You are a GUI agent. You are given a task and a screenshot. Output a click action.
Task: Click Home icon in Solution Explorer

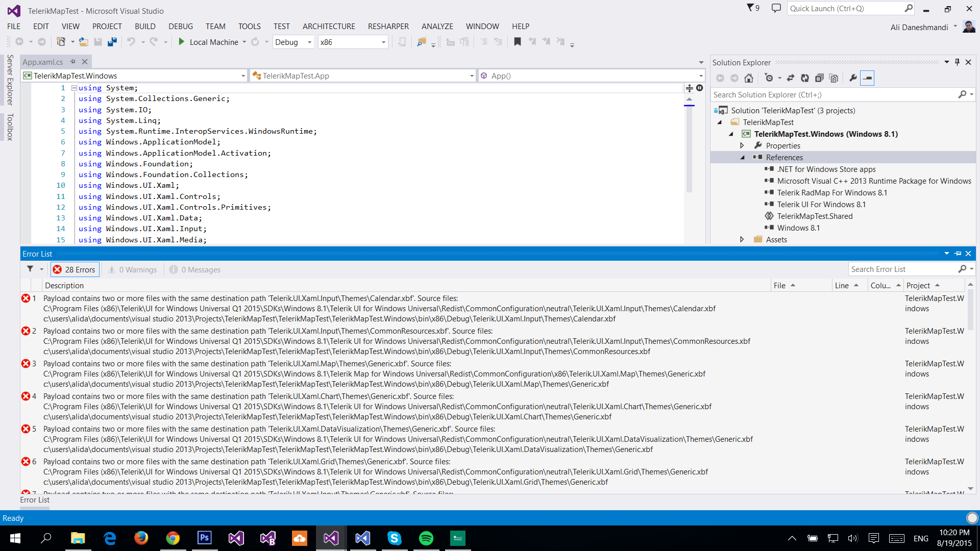tap(749, 78)
